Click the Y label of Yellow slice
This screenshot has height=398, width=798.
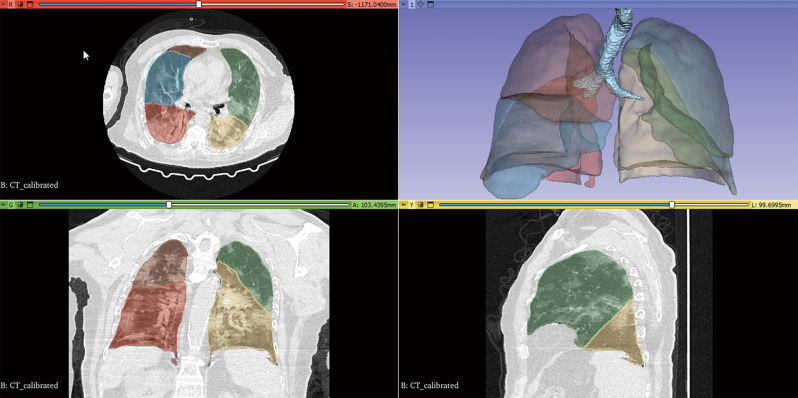click(411, 205)
